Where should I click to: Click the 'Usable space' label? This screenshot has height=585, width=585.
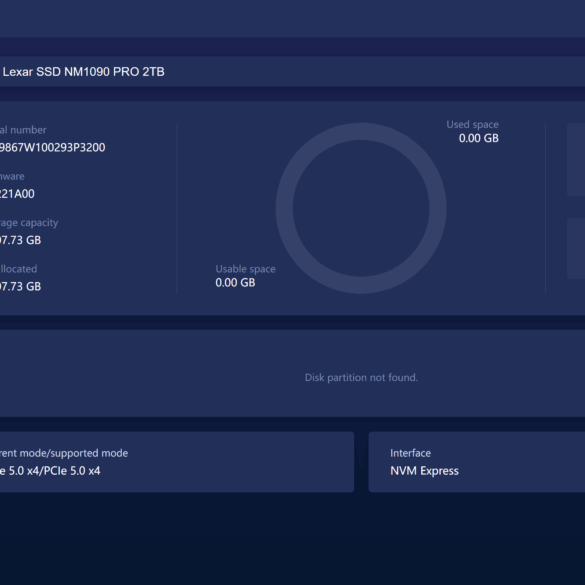tap(245, 269)
